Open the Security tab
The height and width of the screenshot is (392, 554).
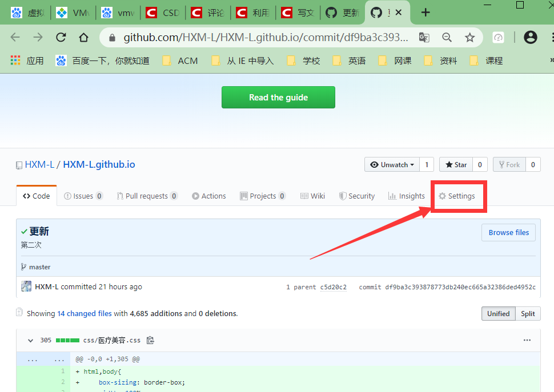pyautogui.click(x=357, y=196)
